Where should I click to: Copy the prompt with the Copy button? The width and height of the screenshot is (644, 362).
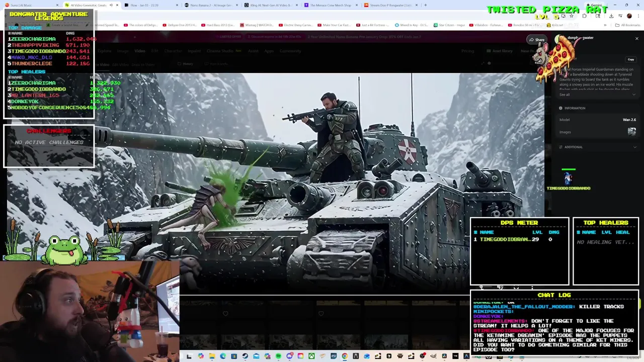[630, 59]
